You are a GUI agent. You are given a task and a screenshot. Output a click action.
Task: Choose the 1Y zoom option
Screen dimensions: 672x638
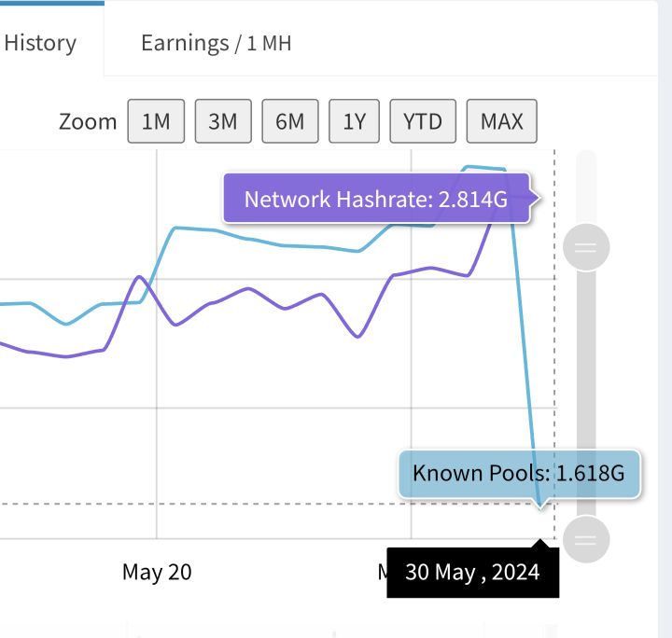point(354,121)
